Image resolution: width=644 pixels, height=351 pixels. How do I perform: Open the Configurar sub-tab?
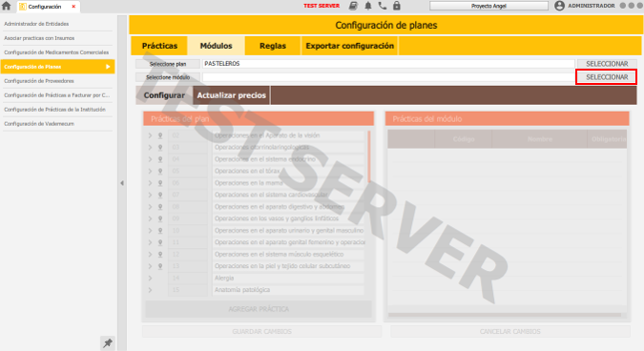tap(164, 95)
